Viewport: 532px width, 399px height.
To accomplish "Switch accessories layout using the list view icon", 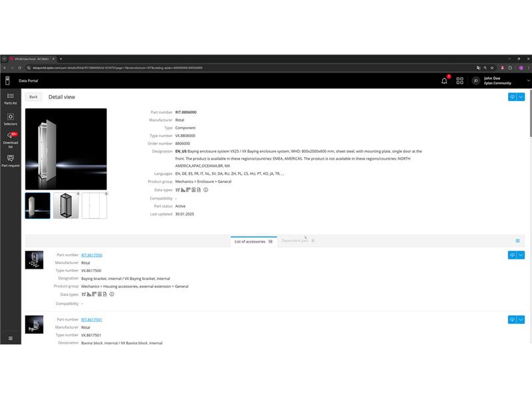I will point(518,241).
